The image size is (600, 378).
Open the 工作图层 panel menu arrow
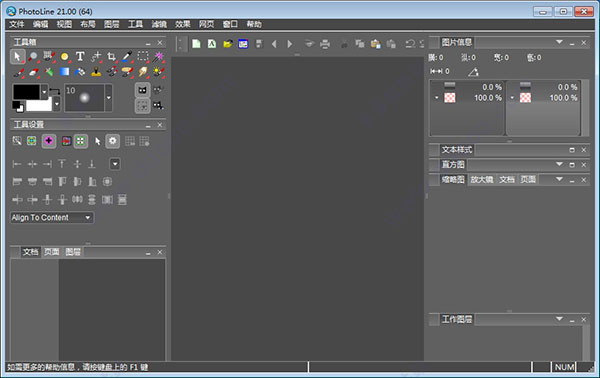[559, 319]
